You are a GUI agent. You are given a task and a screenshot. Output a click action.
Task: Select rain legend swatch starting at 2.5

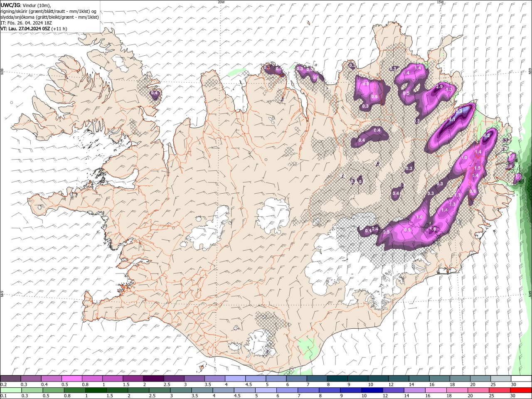point(159,390)
